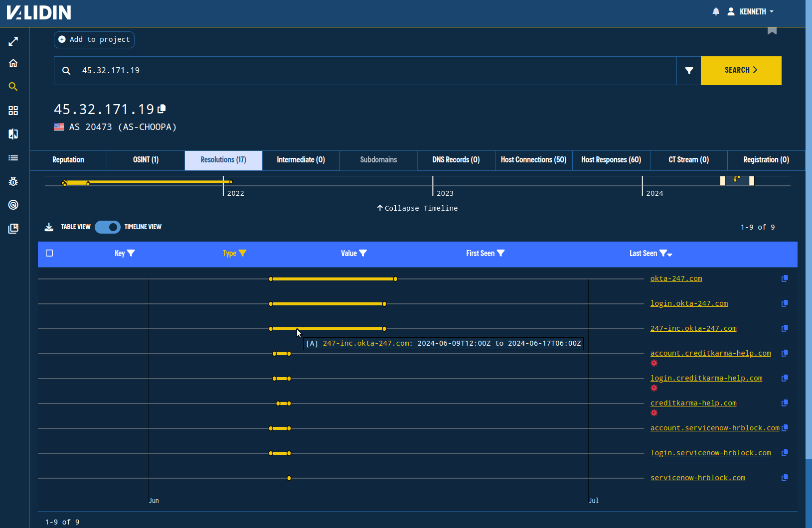
Task: Toggle between table view and timeline view
Action: pos(108,227)
